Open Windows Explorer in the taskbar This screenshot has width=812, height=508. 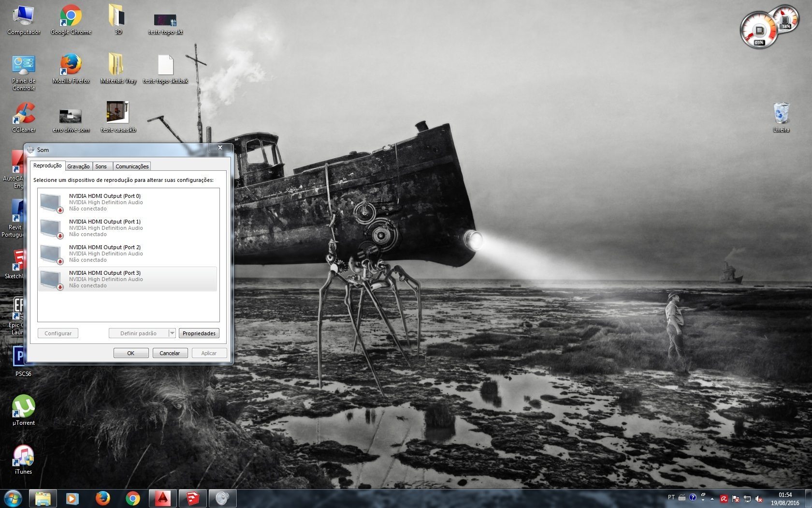43,498
